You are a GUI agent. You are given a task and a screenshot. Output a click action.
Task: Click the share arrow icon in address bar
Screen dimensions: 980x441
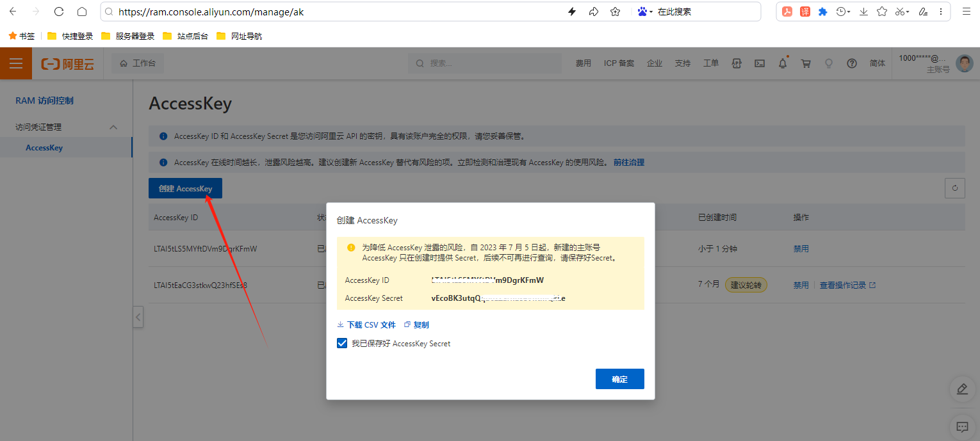594,12
